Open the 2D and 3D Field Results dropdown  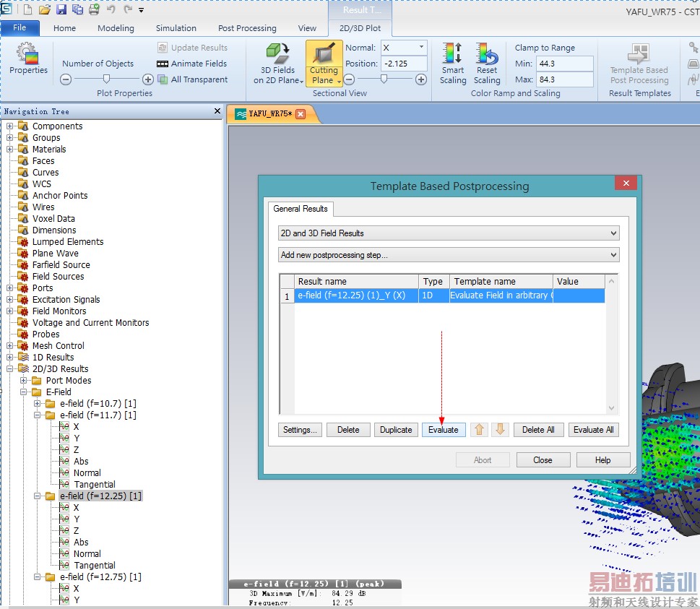pyautogui.click(x=449, y=233)
